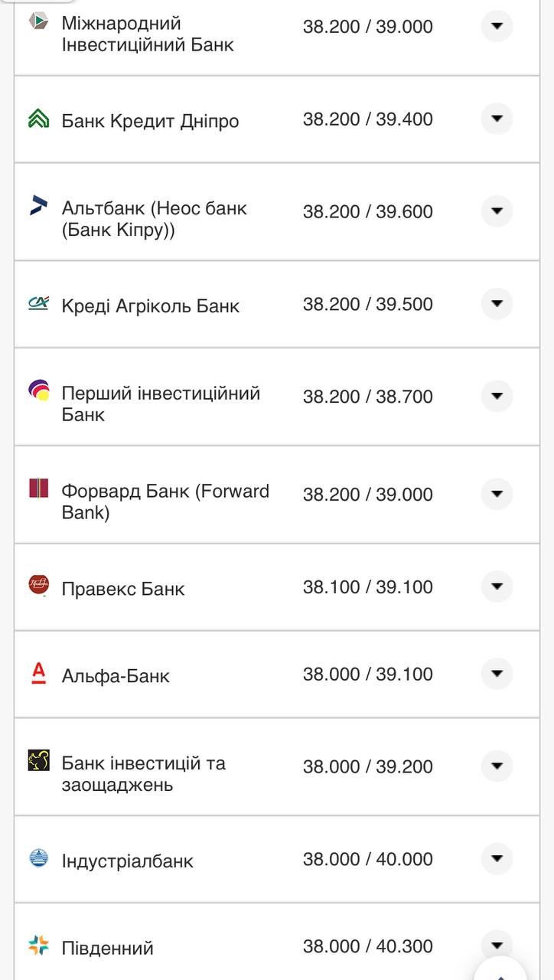This screenshot has height=980, width=554.
Task: Click the Індустріалбанк blue logo icon
Action: [39, 857]
